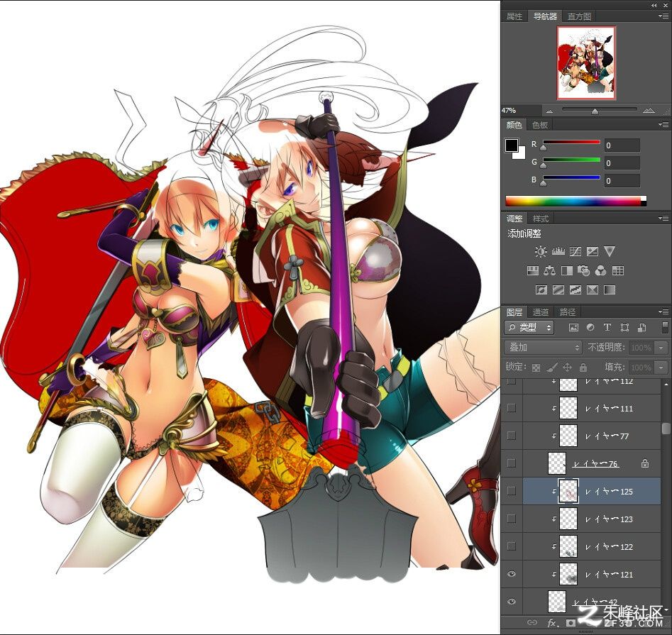Hide layer 42 with its eye icon

pyautogui.click(x=512, y=602)
